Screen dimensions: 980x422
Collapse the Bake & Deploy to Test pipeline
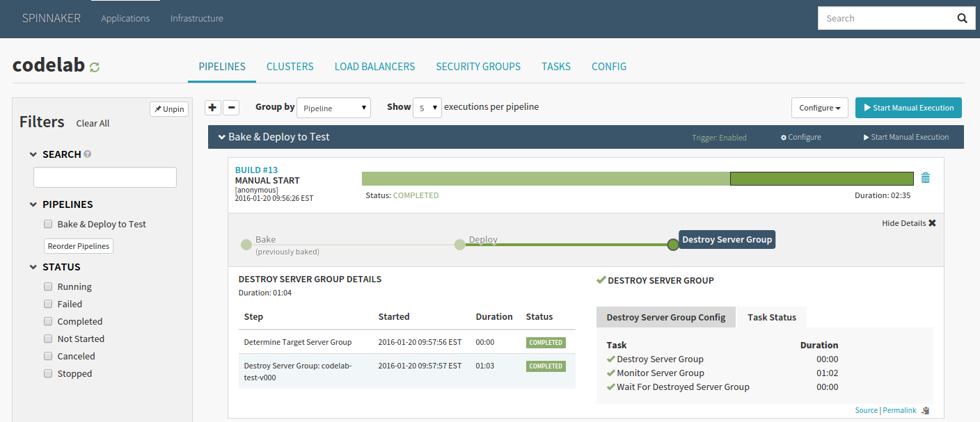221,137
